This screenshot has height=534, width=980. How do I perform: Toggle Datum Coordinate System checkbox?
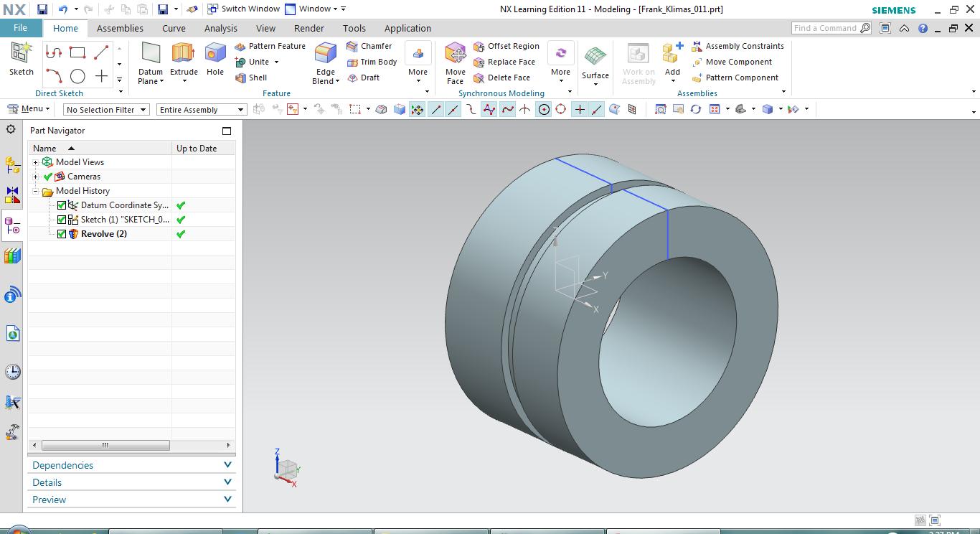click(62, 205)
